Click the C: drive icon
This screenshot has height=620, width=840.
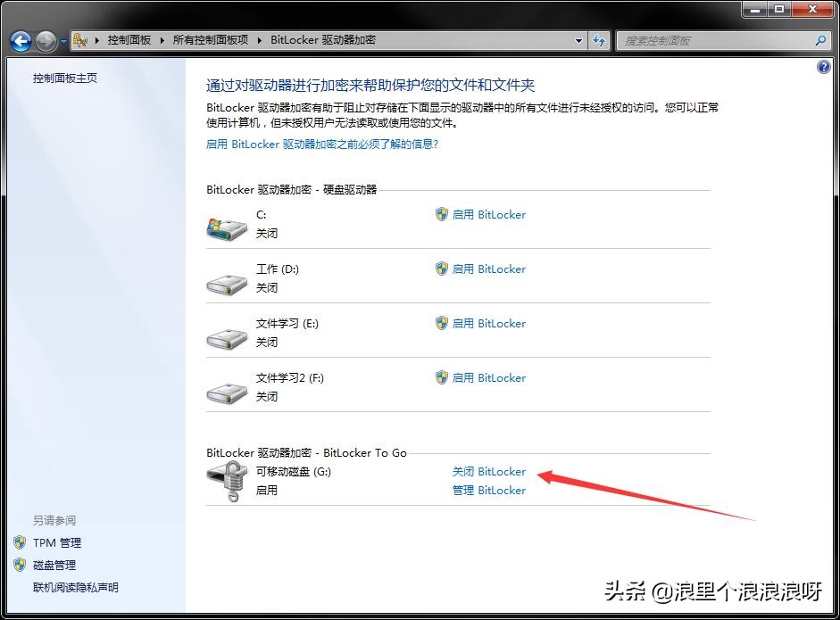pyautogui.click(x=226, y=224)
